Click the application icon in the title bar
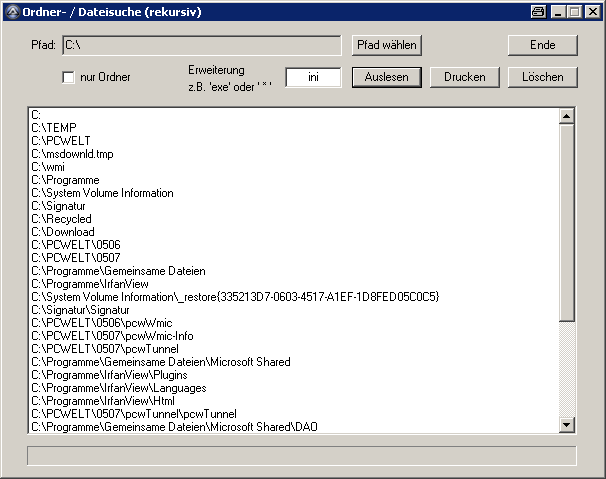This screenshot has width=606, height=479. click(x=12, y=11)
